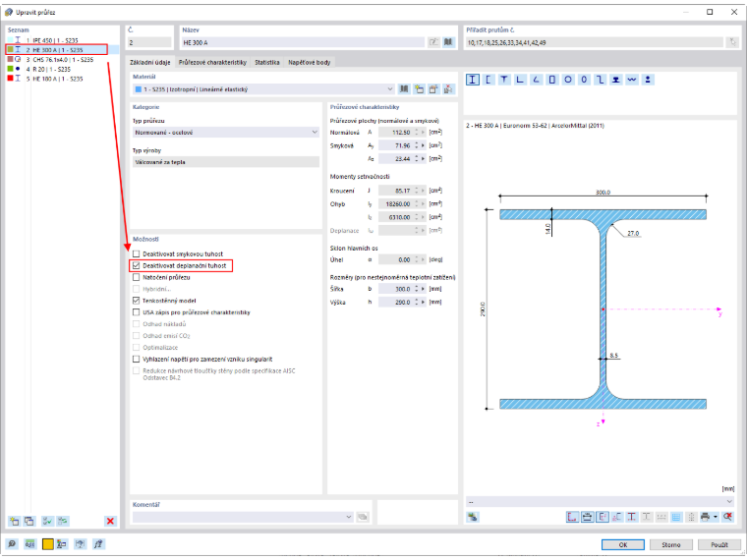
Task: Click the copy section icon below Seznam list
Action: point(29,521)
